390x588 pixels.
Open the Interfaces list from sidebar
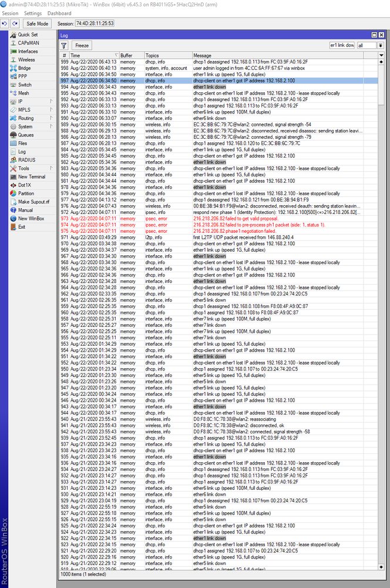(27, 51)
